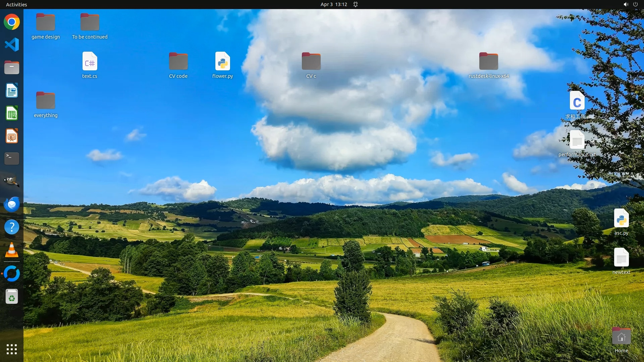Open Google Chrome from the dock
This screenshot has height=362, width=644.
pos(12,22)
